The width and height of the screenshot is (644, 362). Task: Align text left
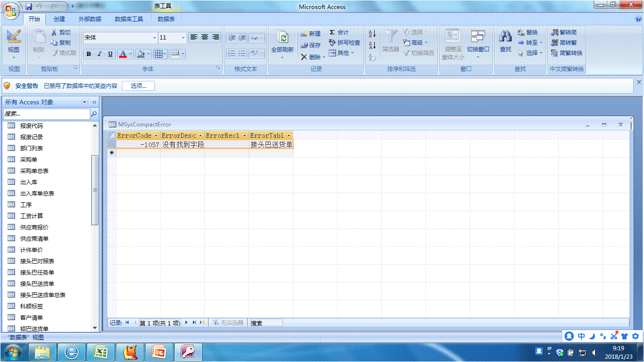(193, 37)
